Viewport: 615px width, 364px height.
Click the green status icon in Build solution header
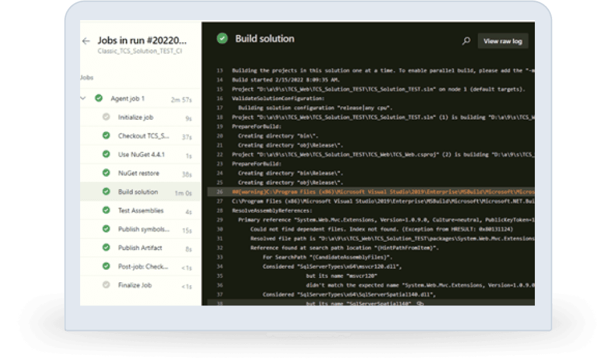222,39
